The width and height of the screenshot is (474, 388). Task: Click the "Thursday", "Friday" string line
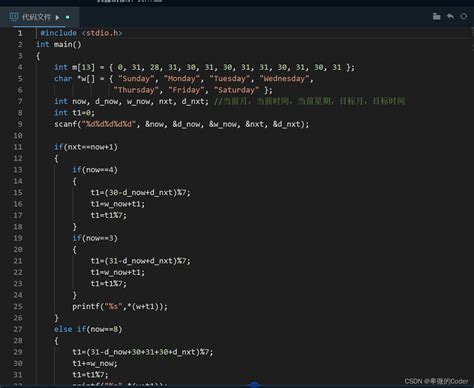coord(192,90)
